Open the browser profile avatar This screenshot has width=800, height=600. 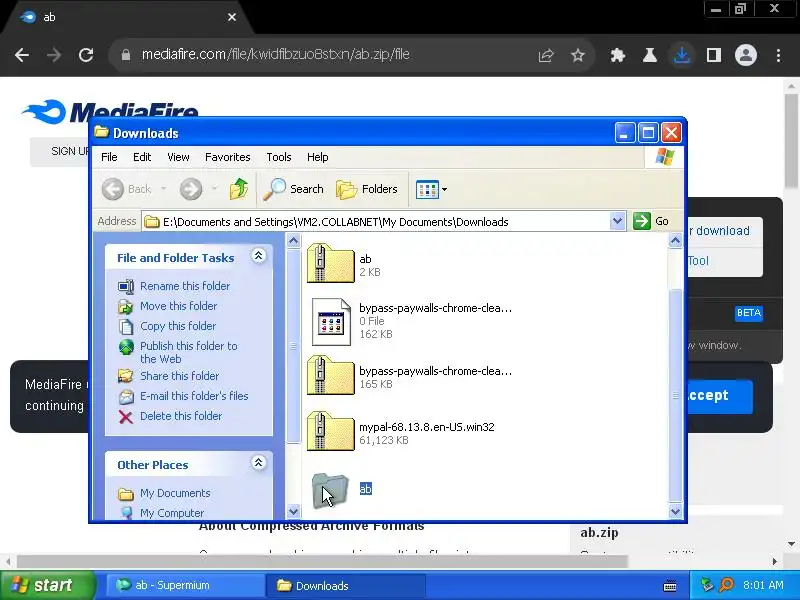pos(745,55)
